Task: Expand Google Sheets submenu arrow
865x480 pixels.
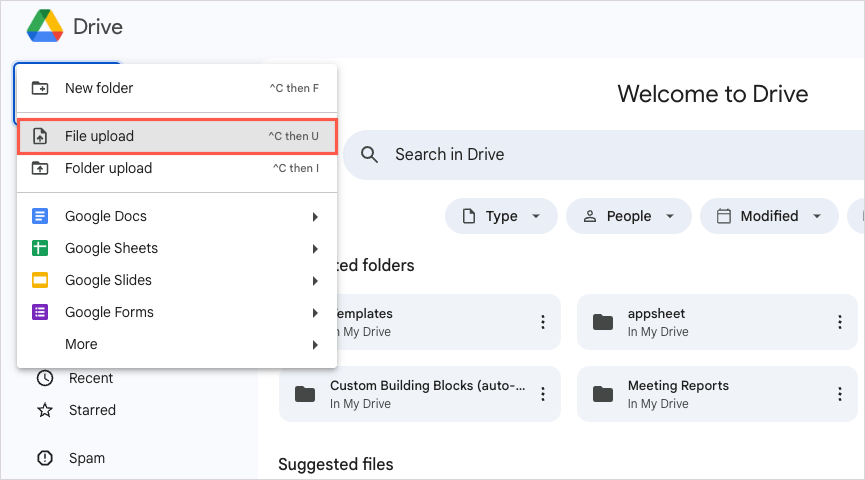Action: pyautogui.click(x=315, y=249)
